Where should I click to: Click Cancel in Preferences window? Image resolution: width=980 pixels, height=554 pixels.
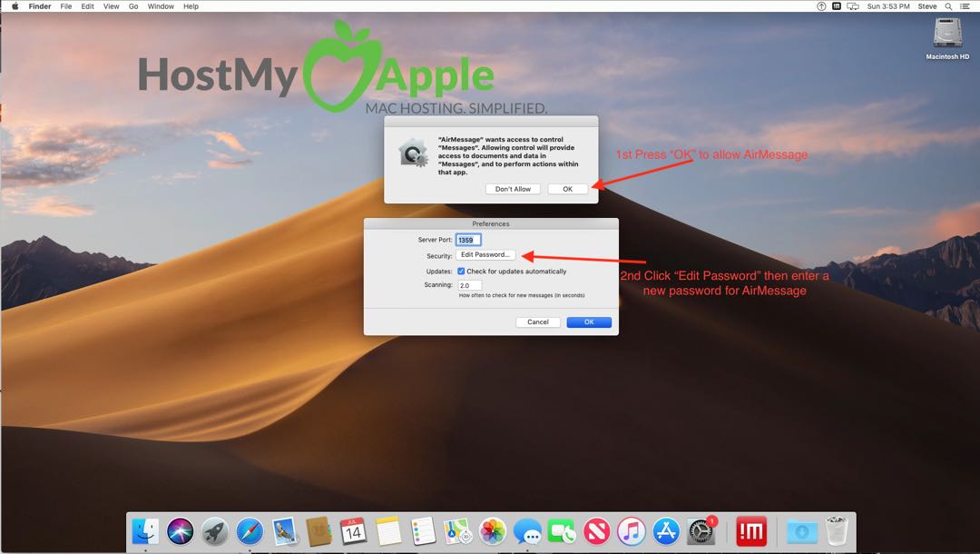(537, 322)
